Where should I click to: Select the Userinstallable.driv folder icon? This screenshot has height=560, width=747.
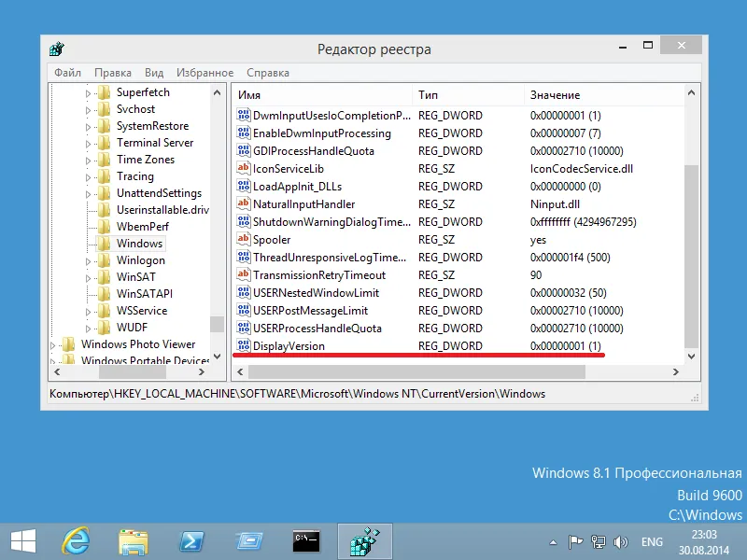(x=105, y=209)
